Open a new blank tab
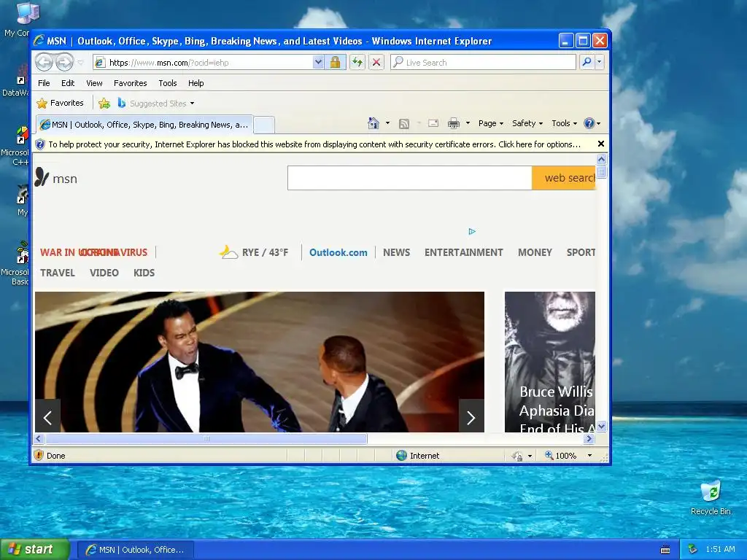Viewport: 747px width, 560px height. (x=264, y=125)
